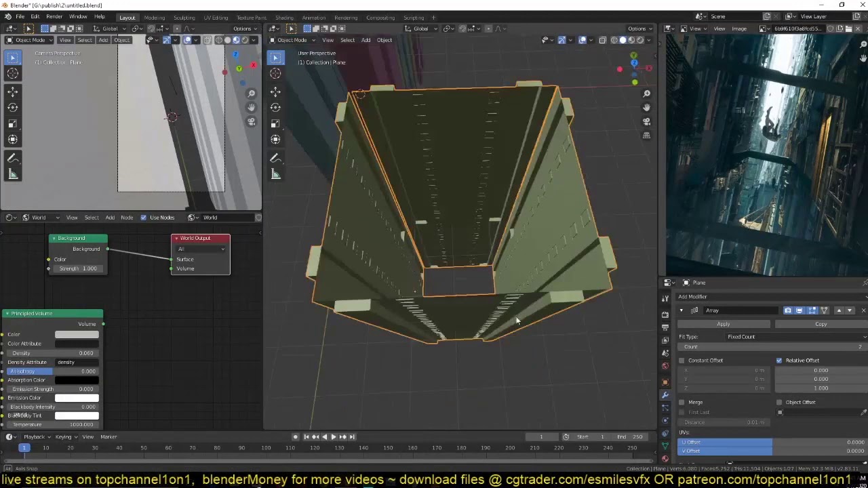Toggle the Use Nodes checkbox
This screenshot has width=868, height=488.
[x=143, y=218]
